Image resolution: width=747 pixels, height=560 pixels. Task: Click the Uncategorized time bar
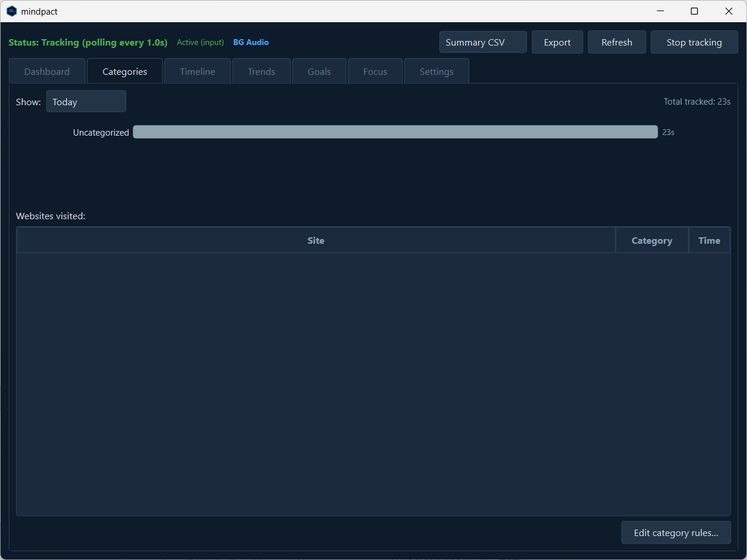pyautogui.click(x=395, y=132)
